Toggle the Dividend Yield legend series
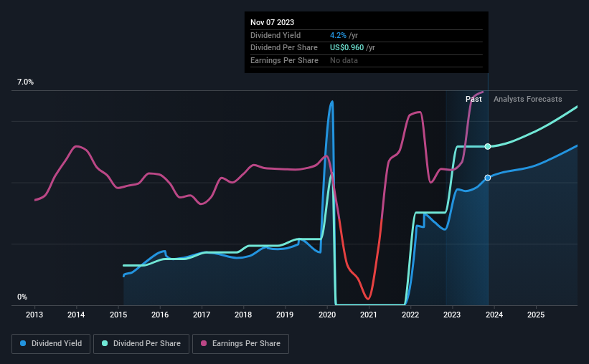The image size is (589, 364). pyautogui.click(x=50, y=344)
